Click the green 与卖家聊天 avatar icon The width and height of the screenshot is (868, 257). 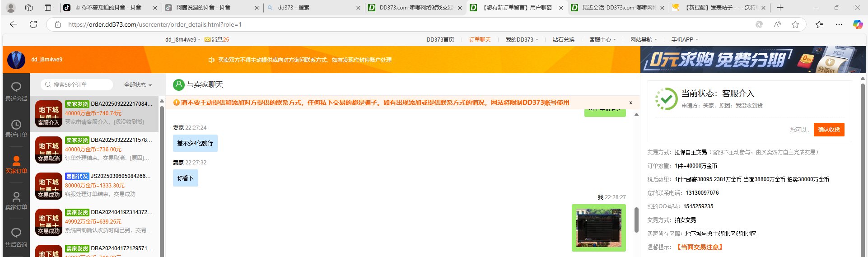click(x=179, y=84)
